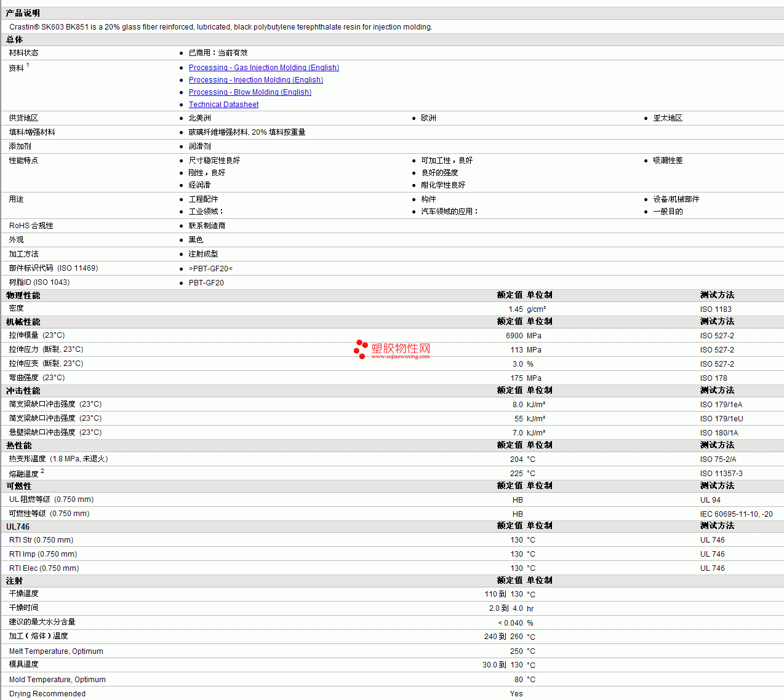Select the 注射成型 processing method
Screen dimensions: 784x700
point(203,254)
